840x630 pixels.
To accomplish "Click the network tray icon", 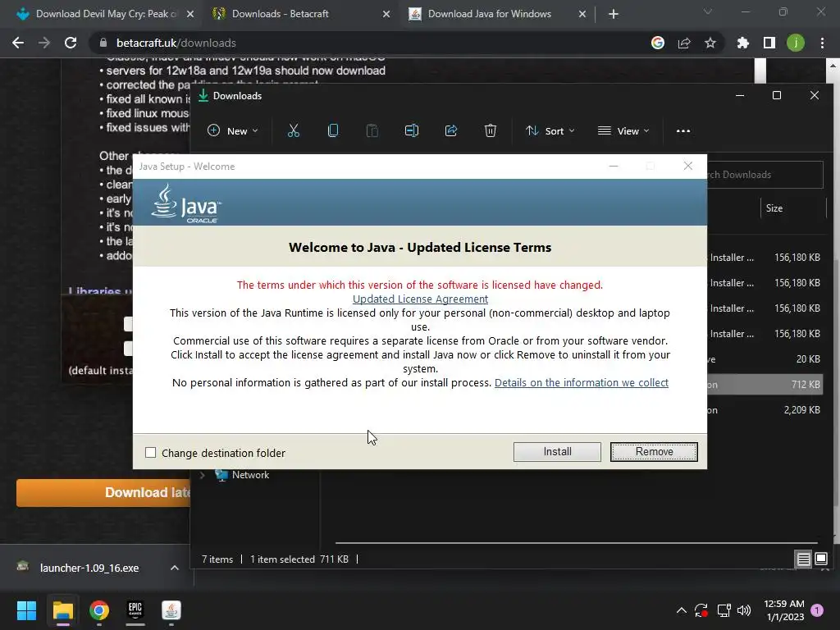I will click(724, 610).
